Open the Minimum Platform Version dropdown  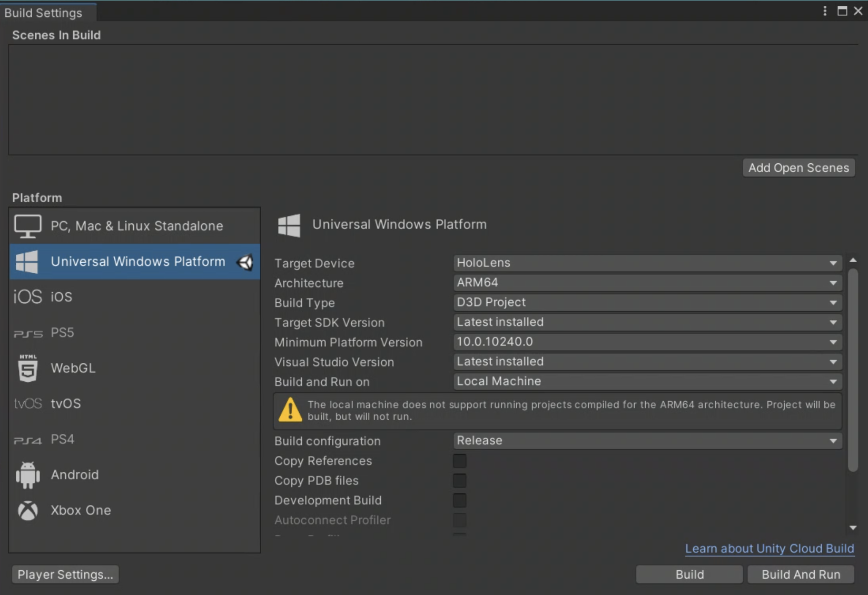(647, 342)
